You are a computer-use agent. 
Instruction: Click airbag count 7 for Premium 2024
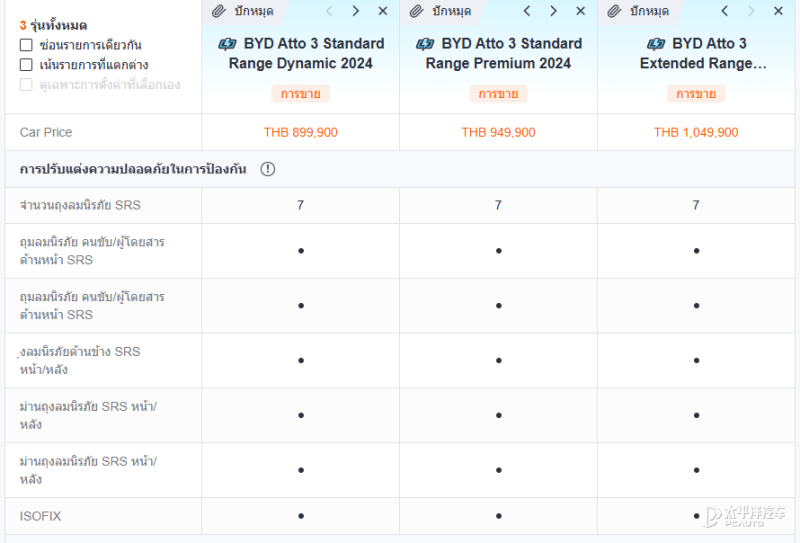[498, 205]
